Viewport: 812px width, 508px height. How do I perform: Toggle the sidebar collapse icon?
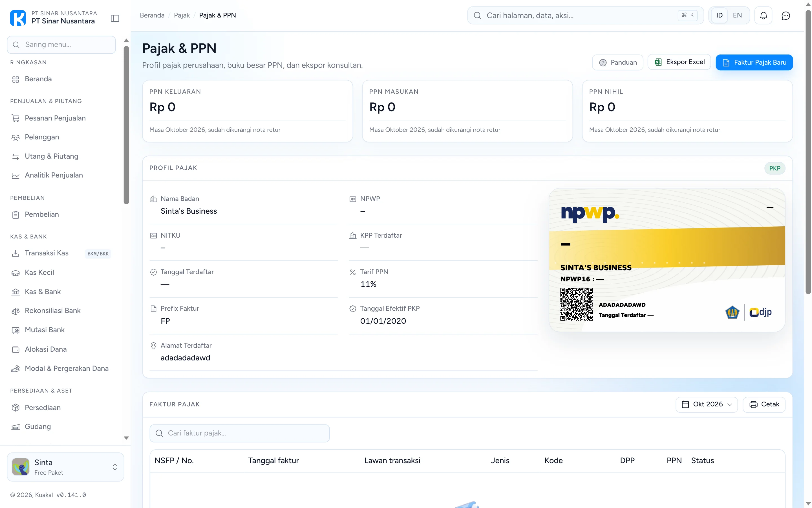pyautogui.click(x=115, y=18)
